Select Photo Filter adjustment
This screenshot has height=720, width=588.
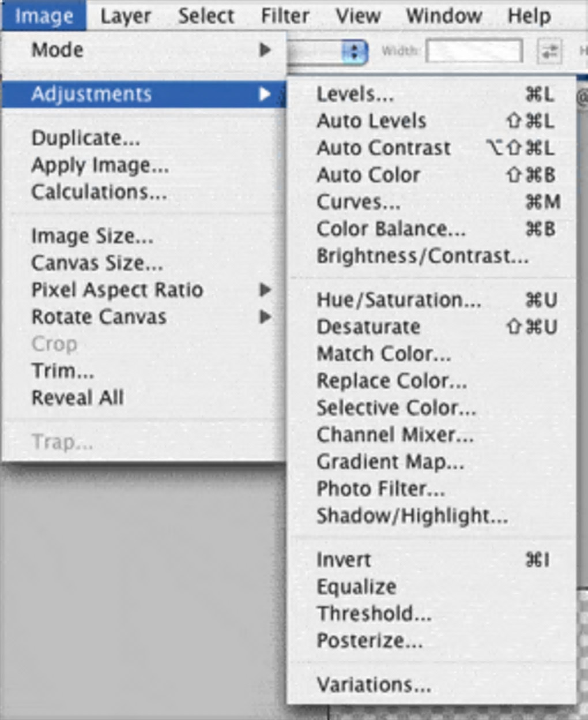pos(380,489)
